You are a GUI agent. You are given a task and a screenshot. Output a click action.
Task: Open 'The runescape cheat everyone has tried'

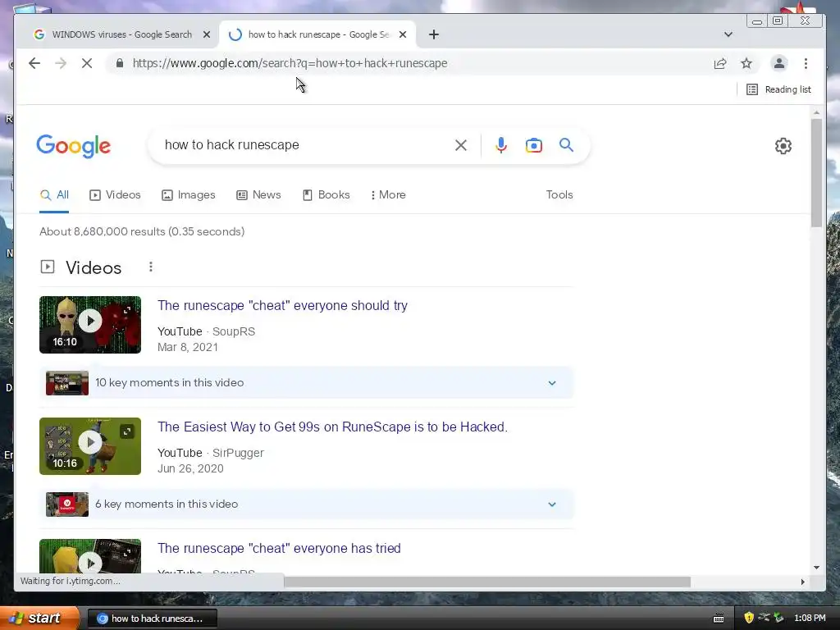tap(279, 549)
